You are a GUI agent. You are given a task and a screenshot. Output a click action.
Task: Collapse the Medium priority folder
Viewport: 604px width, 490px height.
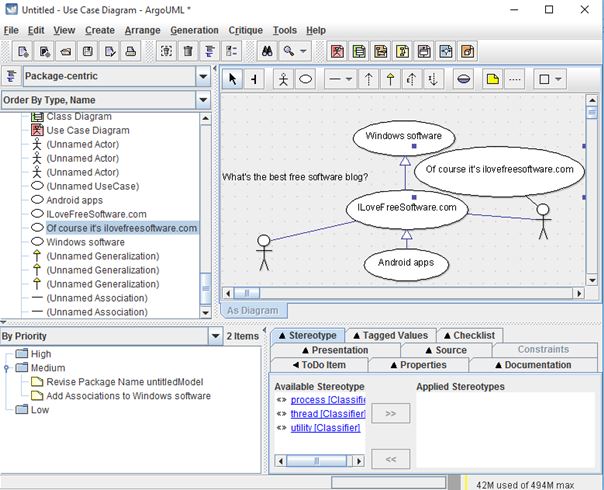[8, 368]
